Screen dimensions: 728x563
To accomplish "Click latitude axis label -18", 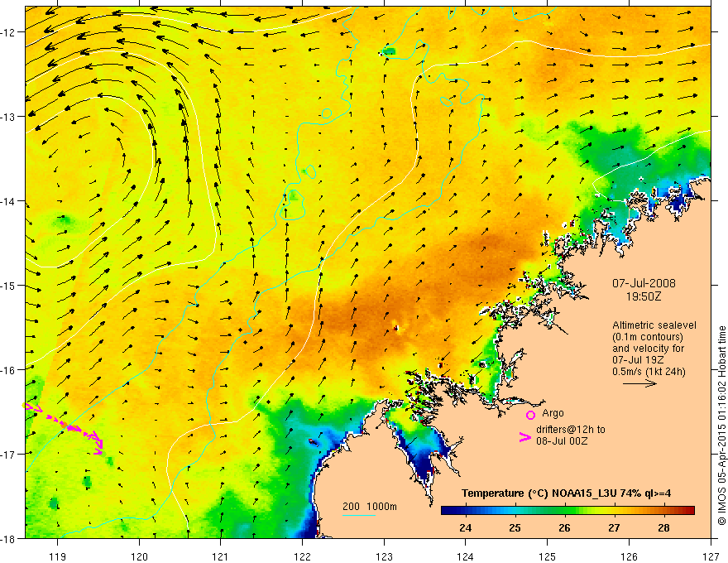I will [8, 539].
